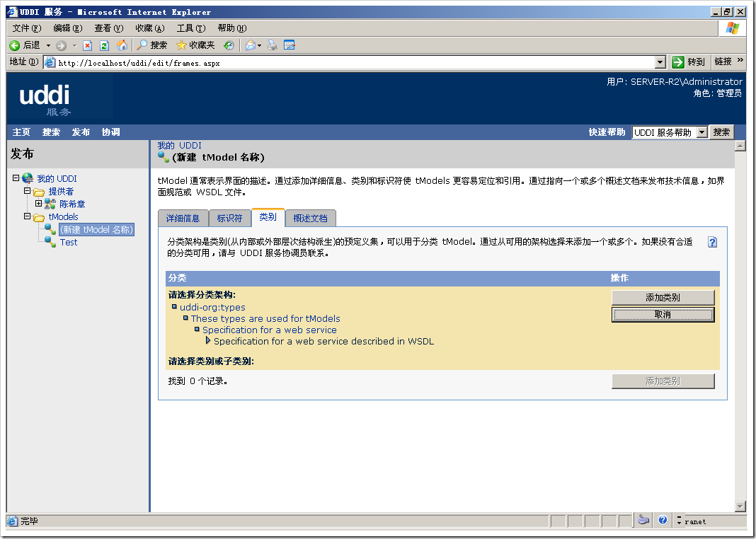Switch to the 详细信息 tab
Image resolution: width=756 pixels, height=539 pixels.
(x=183, y=218)
